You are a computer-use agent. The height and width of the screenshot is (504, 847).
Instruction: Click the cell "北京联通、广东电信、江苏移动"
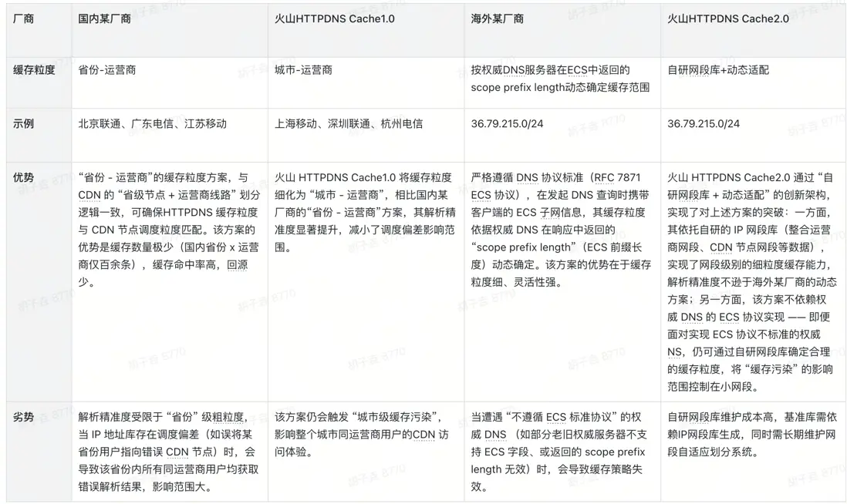152,123
